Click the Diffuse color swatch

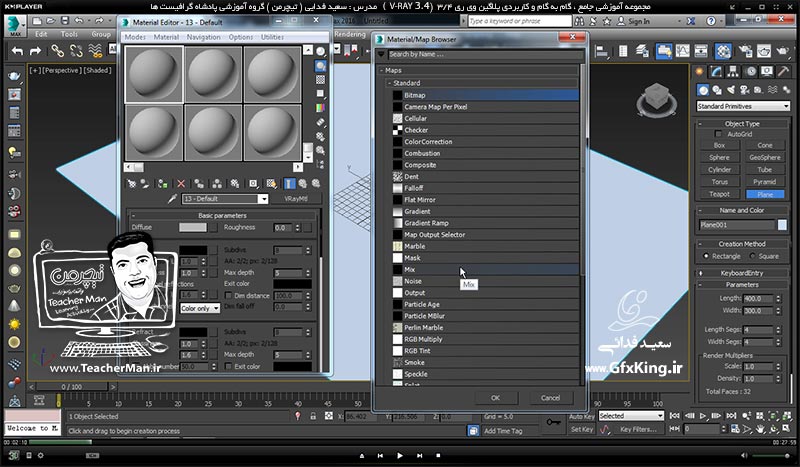193,227
